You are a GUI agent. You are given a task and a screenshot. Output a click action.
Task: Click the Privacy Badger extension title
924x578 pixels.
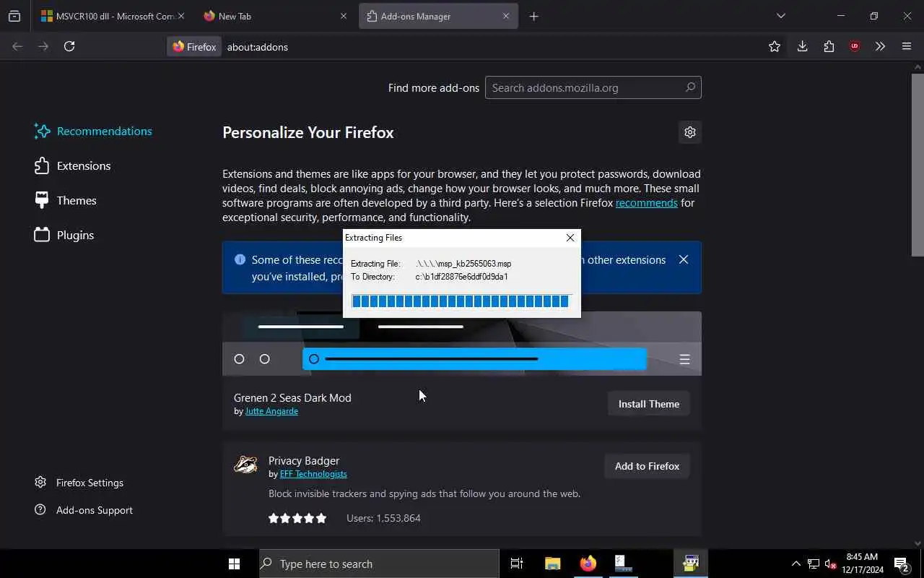click(304, 460)
